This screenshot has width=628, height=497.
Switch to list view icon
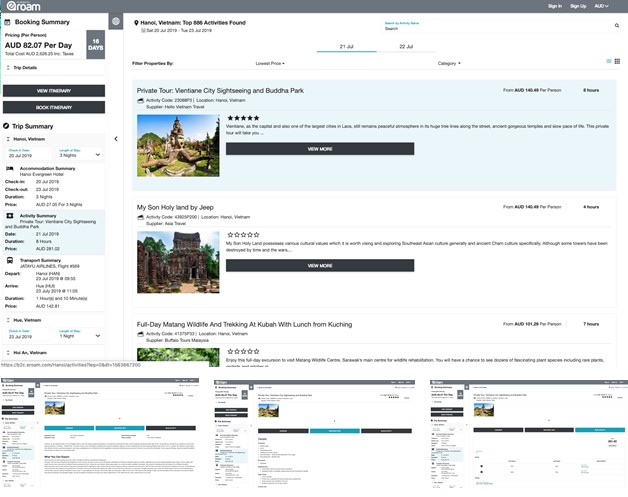(x=609, y=61)
